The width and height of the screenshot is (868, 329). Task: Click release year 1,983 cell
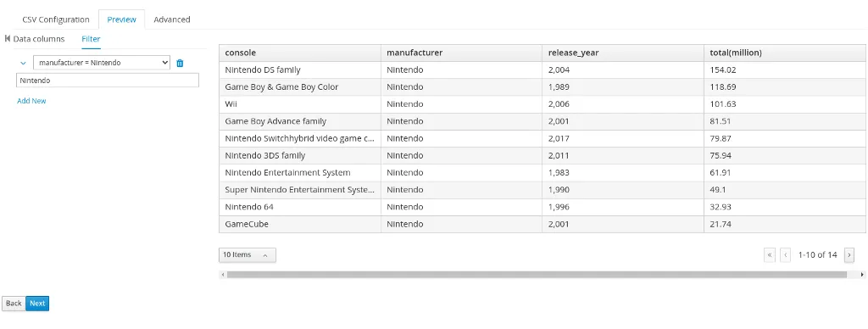click(x=623, y=173)
